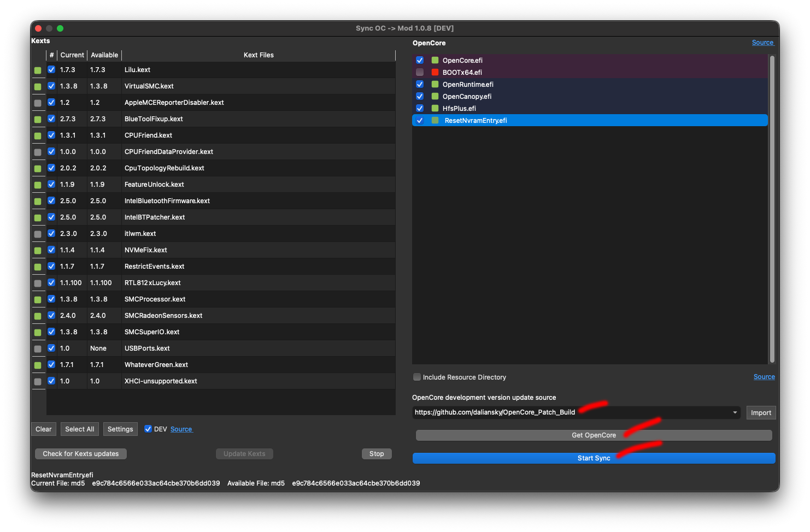Enable Include Resource Directory

click(417, 377)
